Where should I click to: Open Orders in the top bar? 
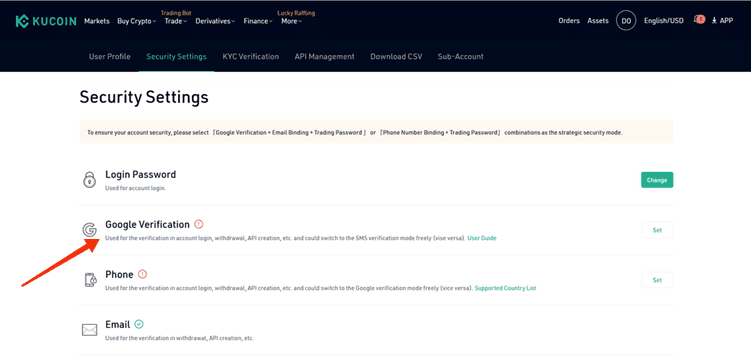(569, 21)
